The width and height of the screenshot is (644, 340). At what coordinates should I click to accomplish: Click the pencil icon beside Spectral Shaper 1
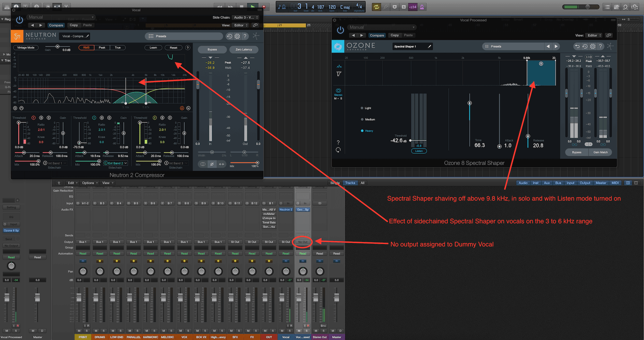(x=430, y=46)
